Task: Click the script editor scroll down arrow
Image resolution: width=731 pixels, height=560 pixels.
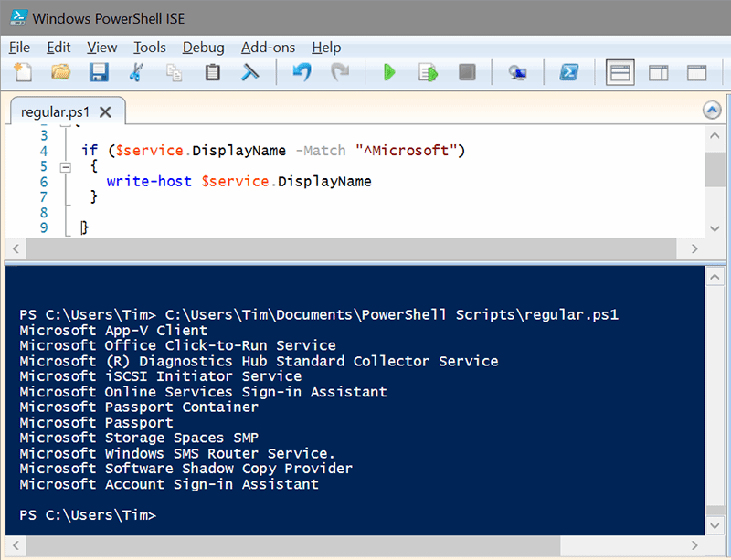Action: click(x=715, y=228)
